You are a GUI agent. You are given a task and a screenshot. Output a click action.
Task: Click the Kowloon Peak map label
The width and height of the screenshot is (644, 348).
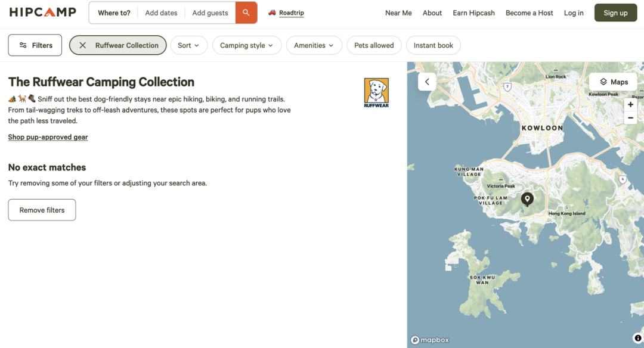pos(603,94)
